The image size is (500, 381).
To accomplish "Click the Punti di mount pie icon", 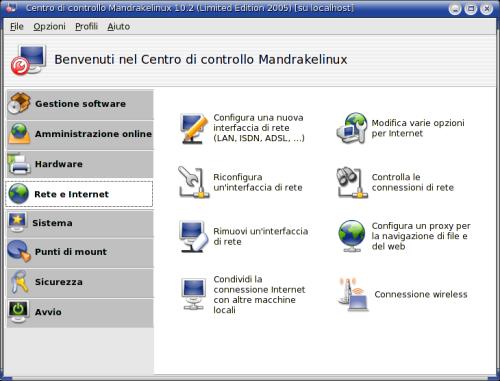I will 19,251.
